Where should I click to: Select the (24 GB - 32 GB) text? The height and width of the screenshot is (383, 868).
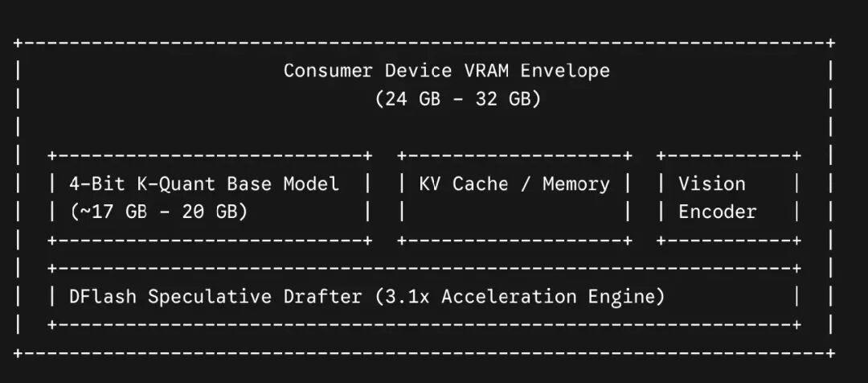(458, 99)
